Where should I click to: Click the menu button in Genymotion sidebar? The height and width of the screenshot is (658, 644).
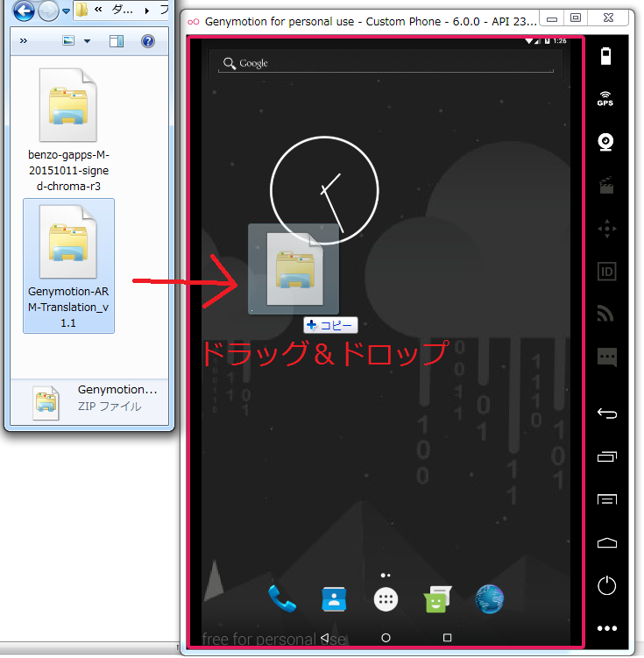point(607,499)
